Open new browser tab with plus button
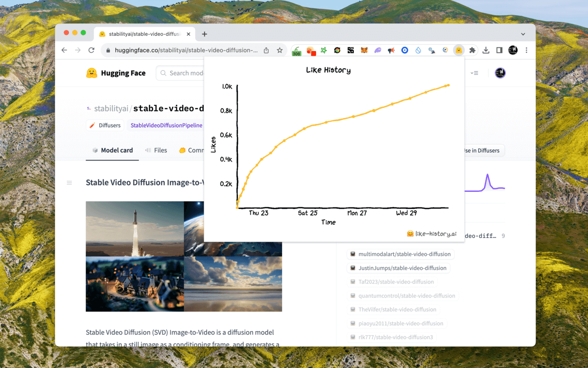The image size is (588, 368). tap(204, 34)
